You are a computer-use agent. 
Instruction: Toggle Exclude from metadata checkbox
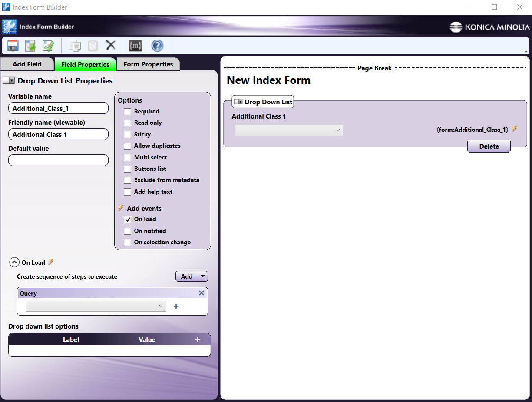click(127, 180)
